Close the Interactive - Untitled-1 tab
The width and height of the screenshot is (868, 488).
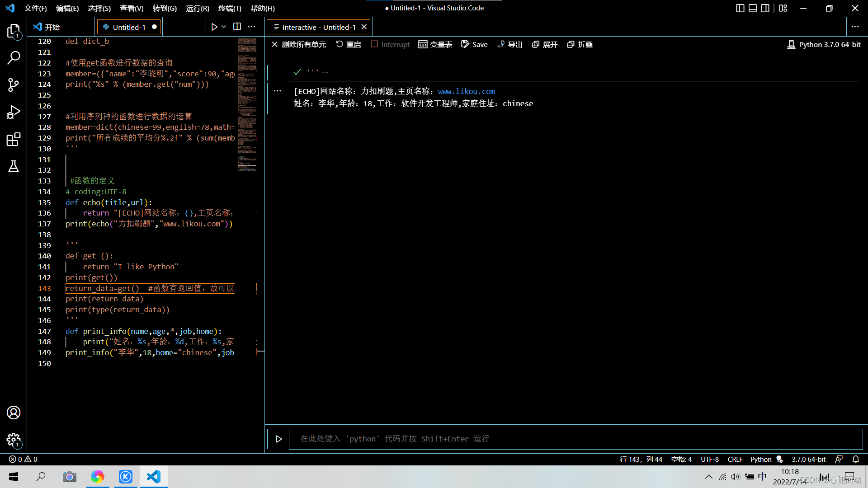click(364, 27)
